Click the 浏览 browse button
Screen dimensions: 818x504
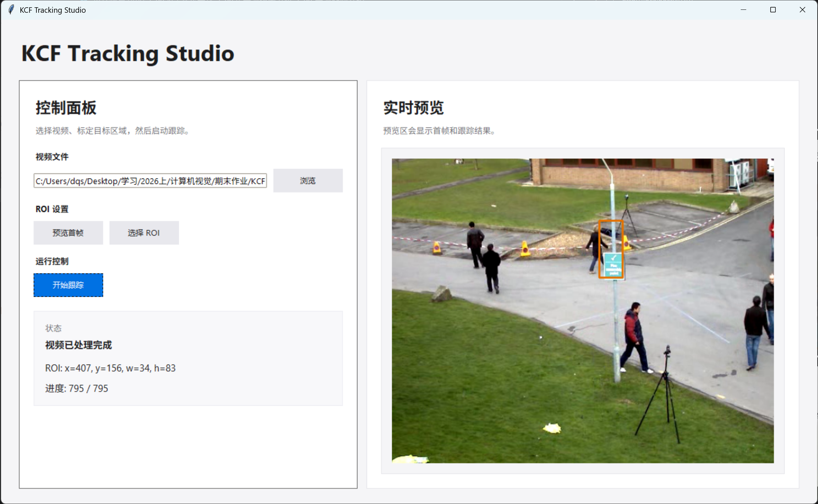point(308,181)
